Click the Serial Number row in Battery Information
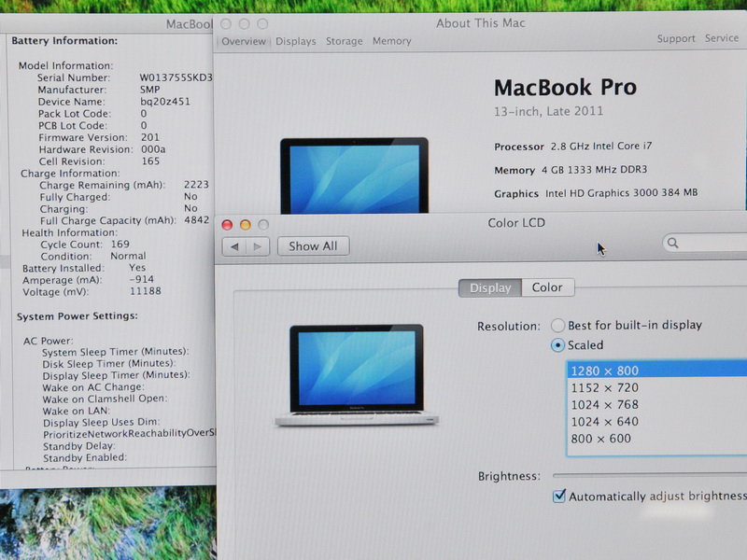Viewport: 747px width, 560px height. (125, 77)
